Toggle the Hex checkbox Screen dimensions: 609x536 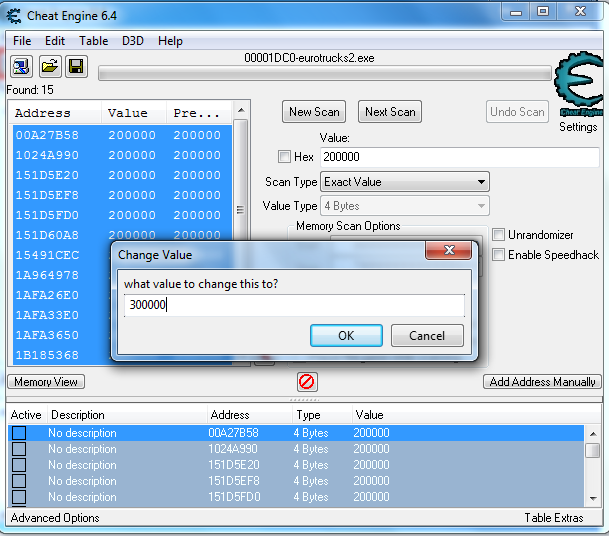click(284, 157)
